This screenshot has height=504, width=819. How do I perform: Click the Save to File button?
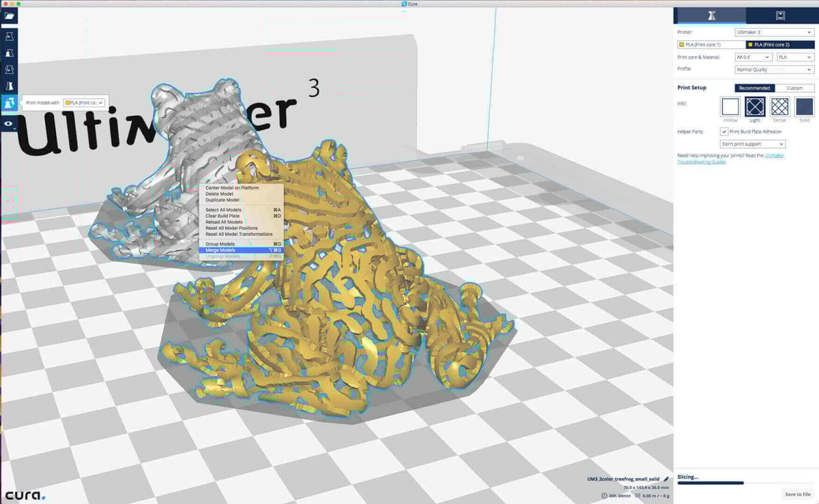click(x=797, y=494)
